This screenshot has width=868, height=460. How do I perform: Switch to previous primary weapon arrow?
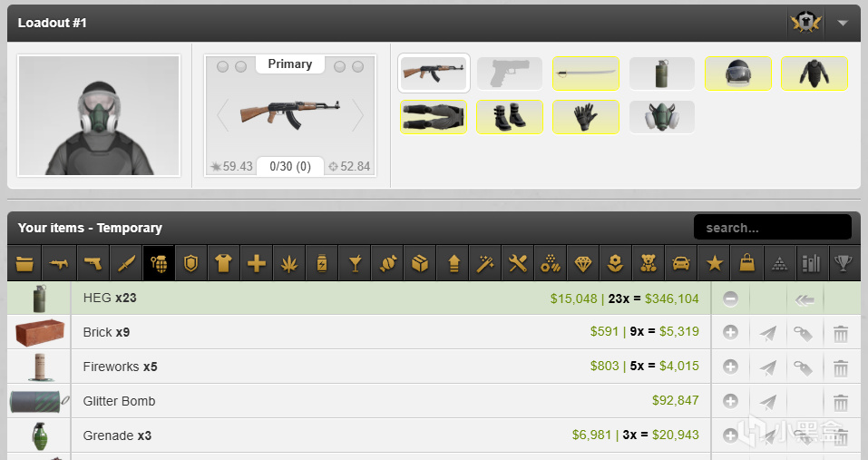222,115
